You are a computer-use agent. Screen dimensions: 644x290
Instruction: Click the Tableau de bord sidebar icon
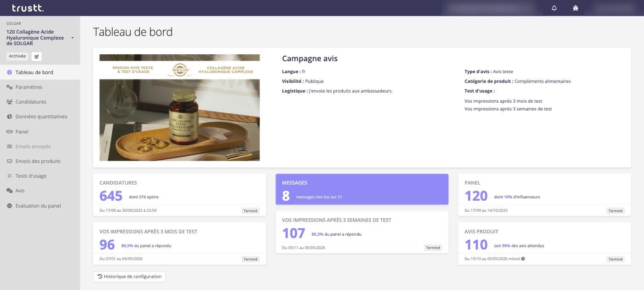(9, 72)
